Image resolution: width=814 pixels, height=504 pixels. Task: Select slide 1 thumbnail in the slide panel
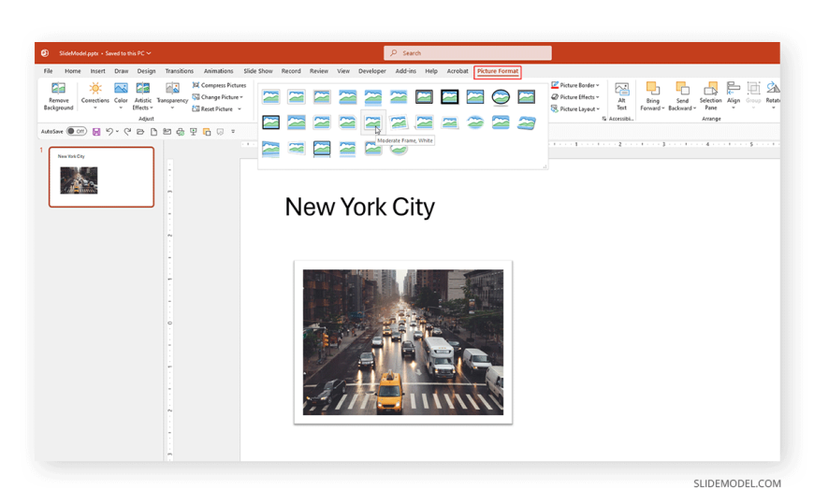[101, 177]
